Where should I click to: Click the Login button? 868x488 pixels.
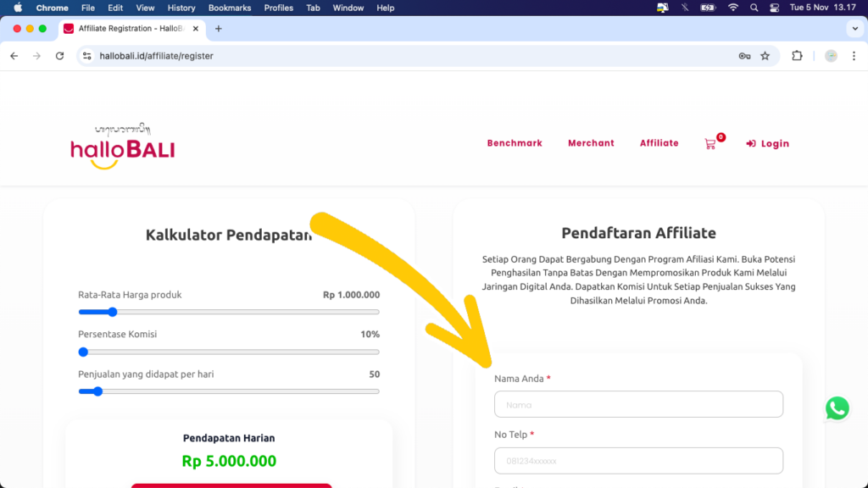point(767,144)
